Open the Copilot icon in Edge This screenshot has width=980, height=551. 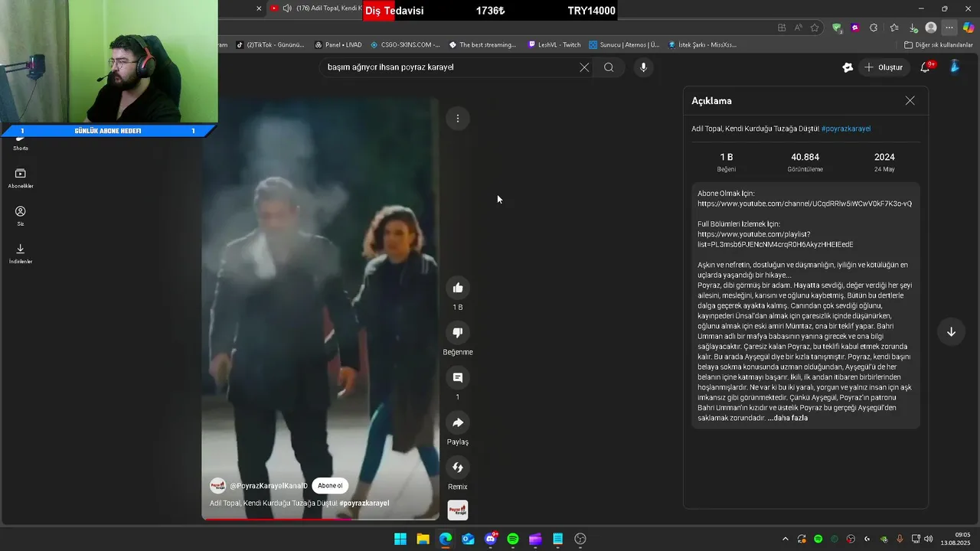[x=968, y=28]
